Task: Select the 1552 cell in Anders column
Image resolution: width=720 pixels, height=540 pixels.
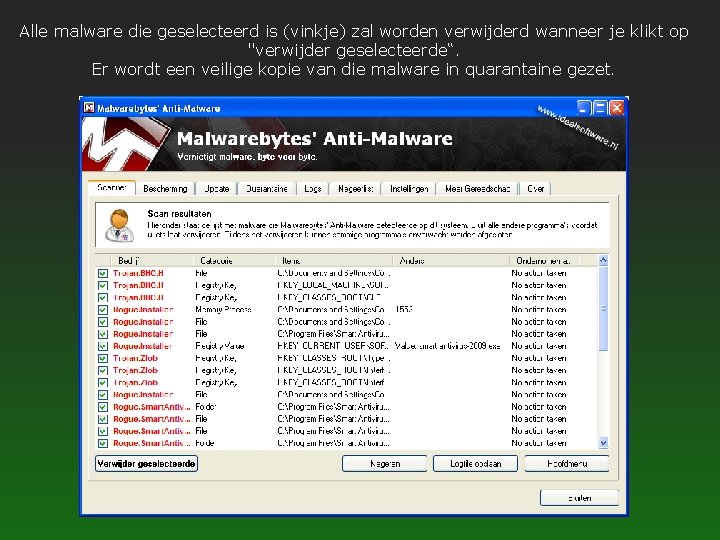Action: (x=403, y=310)
